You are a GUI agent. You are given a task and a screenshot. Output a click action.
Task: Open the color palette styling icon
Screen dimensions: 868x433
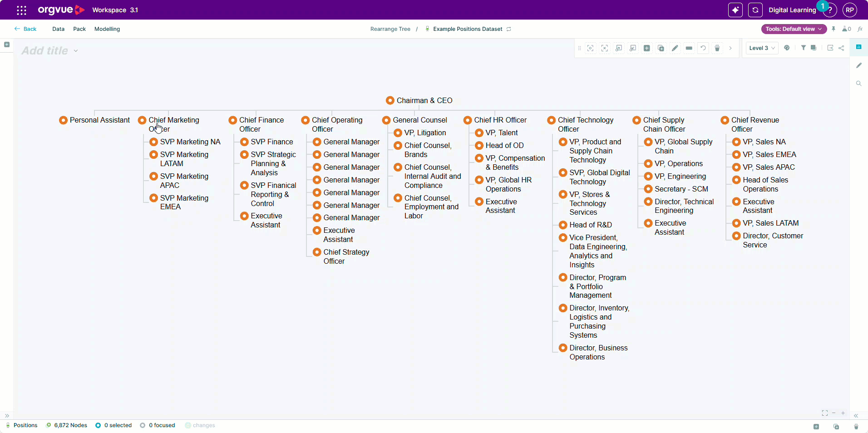pyautogui.click(x=787, y=48)
